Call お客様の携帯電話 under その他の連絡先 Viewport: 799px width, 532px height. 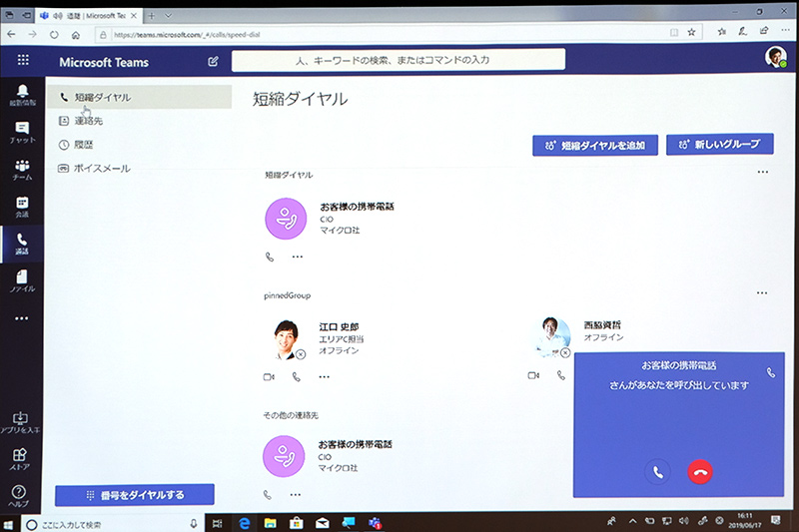coord(268,494)
